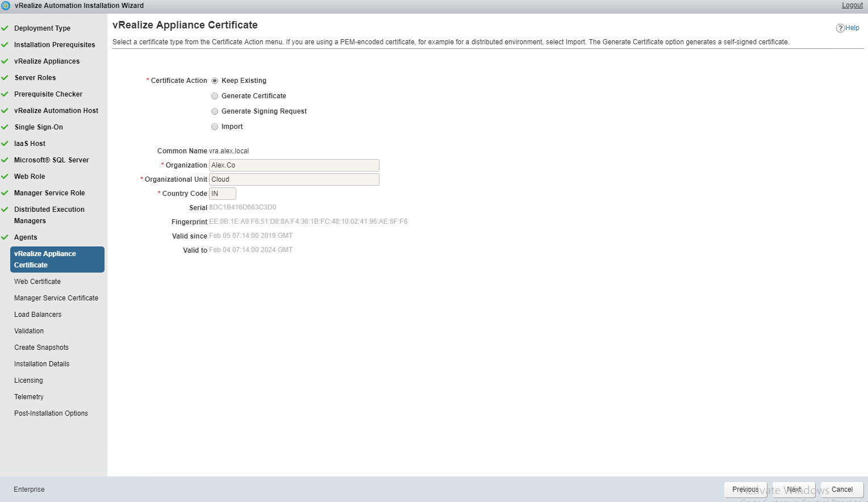Click the Organization input field
The image size is (868, 502).
[x=294, y=165]
